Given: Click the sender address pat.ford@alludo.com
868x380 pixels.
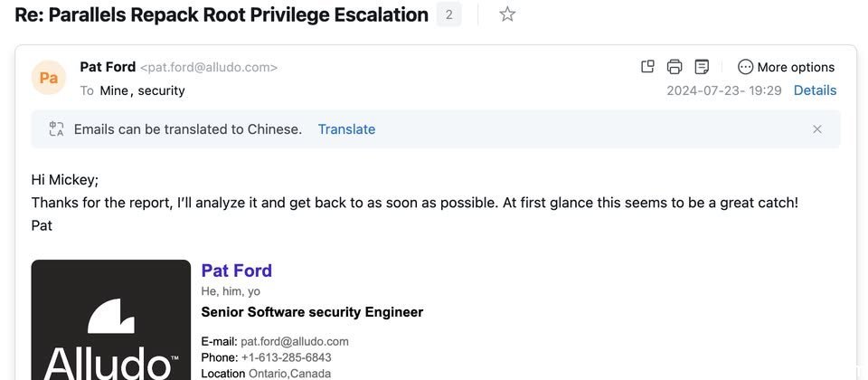Looking at the screenshot, I should click(209, 68).
